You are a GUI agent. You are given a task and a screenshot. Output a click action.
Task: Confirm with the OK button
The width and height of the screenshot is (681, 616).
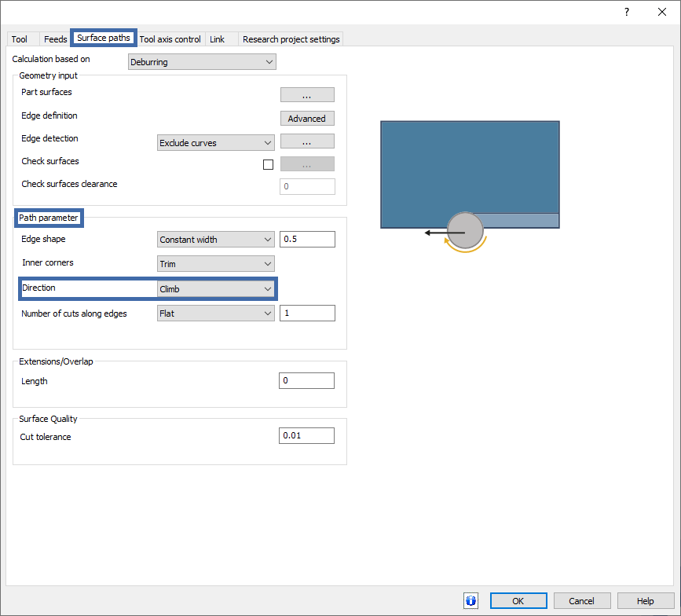[x=518, y=601]
